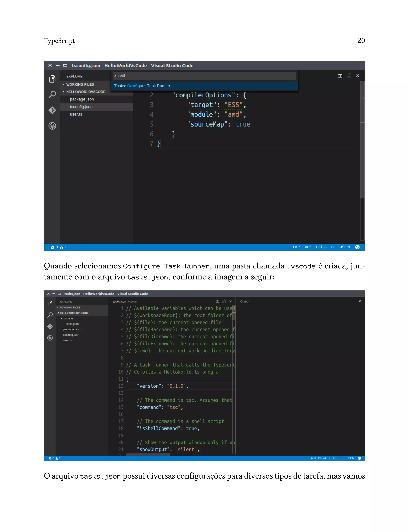Open Debug icon in bottom window activity bar

click(50, 338)
